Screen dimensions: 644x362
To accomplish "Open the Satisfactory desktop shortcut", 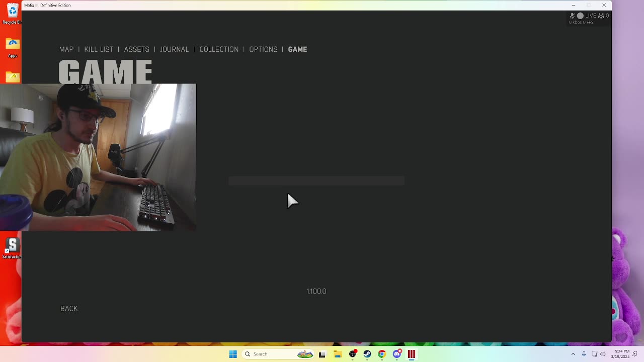I will [x=12, y=248].
